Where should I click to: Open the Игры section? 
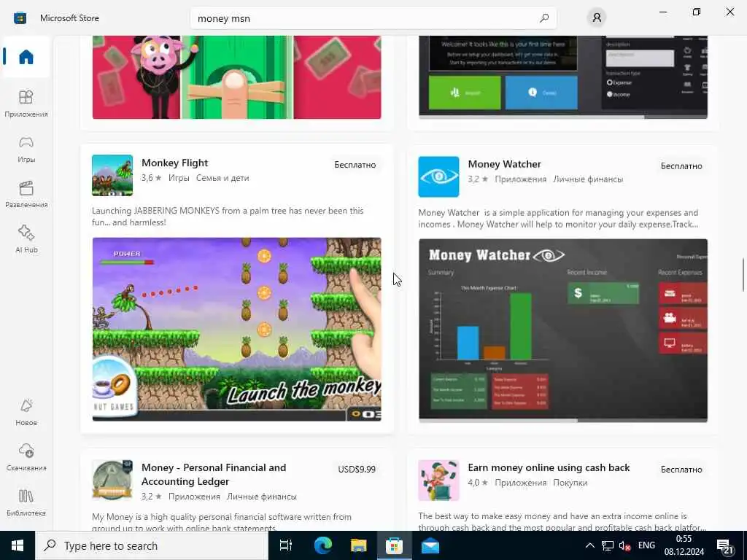point(26,149)
